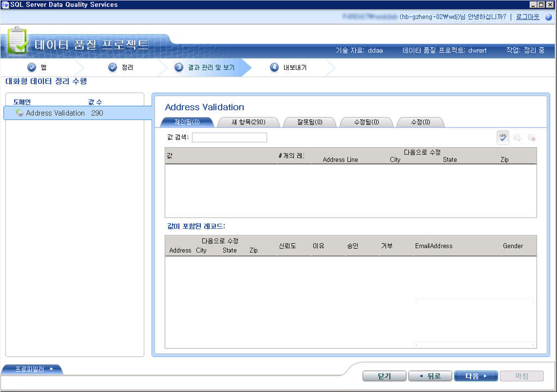The image size is (557, 392).
Task: Click the 정리 step checkmark icon
Action: click(x=113, y=67)
